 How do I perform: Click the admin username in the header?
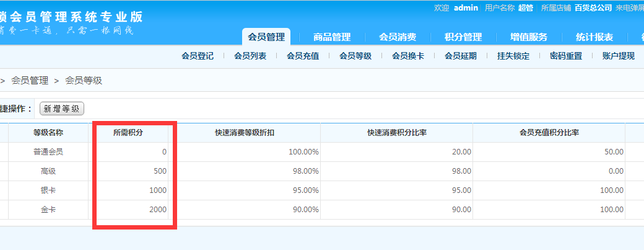[x=466, y=7]
